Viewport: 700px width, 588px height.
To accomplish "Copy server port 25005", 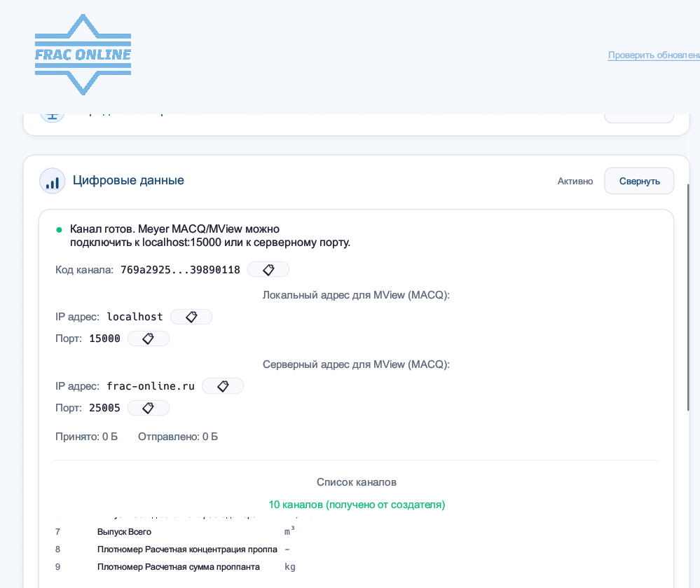I will point(148,408).
